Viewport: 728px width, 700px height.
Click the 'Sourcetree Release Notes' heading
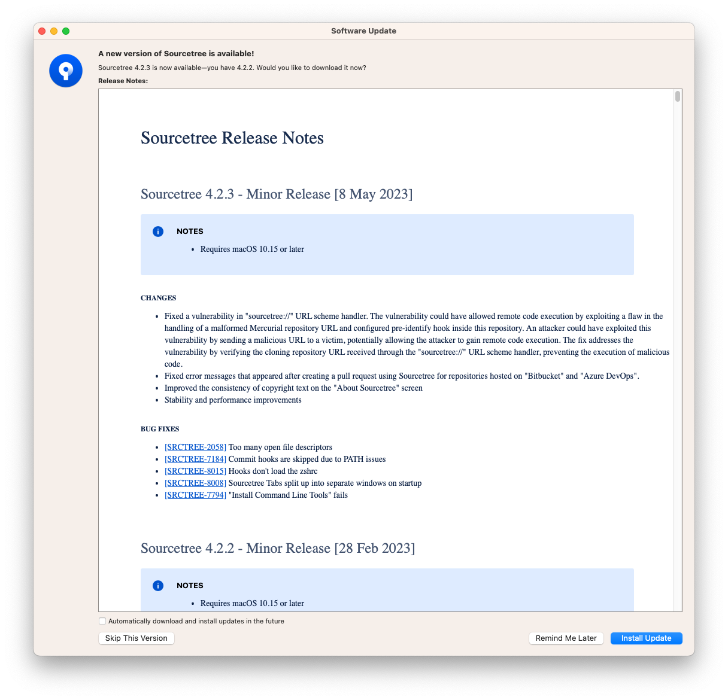[232, 138]
